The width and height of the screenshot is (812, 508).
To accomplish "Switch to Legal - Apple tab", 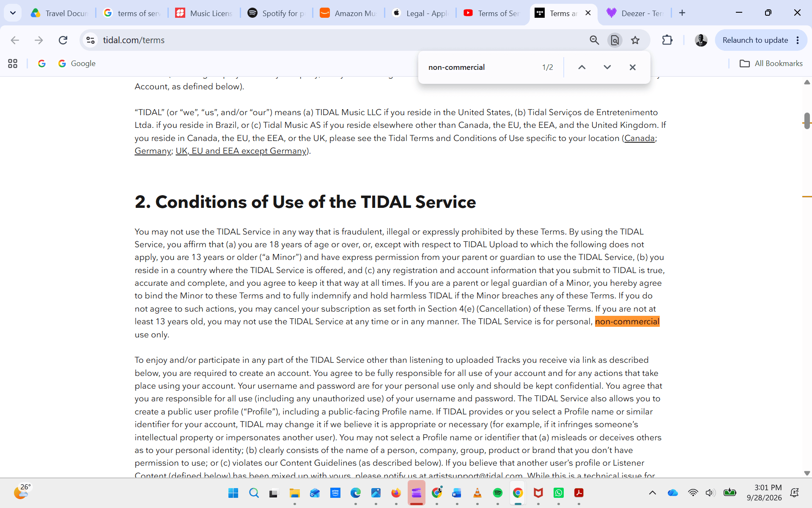I will [x=421, y=13].
